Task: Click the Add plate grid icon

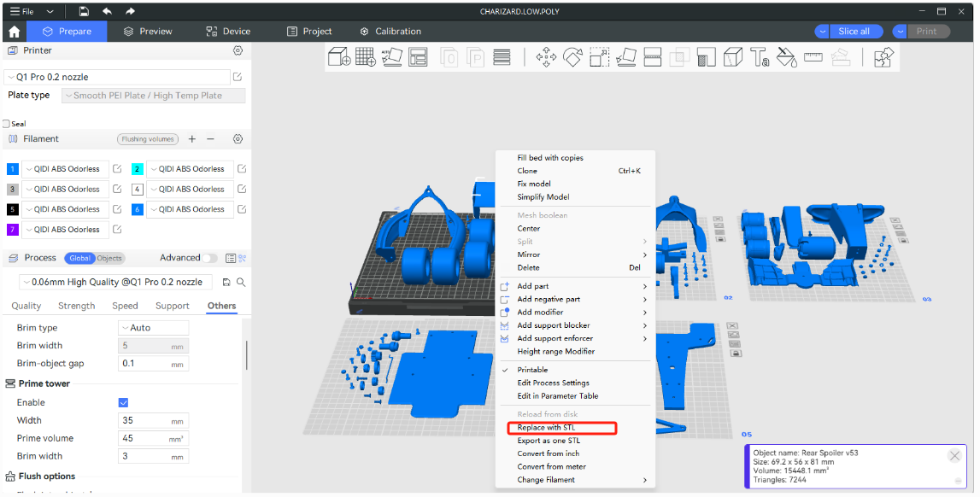Action: pyautogui.click(x=366, y=57)
